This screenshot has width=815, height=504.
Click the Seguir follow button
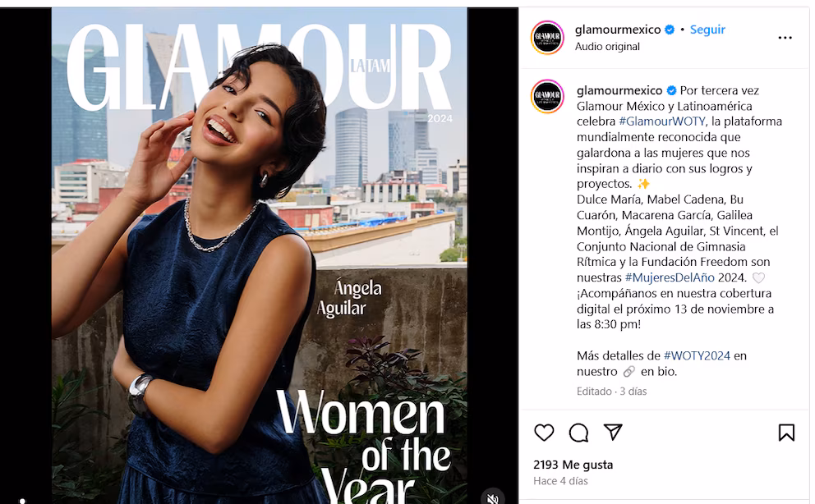coord(707,30)
